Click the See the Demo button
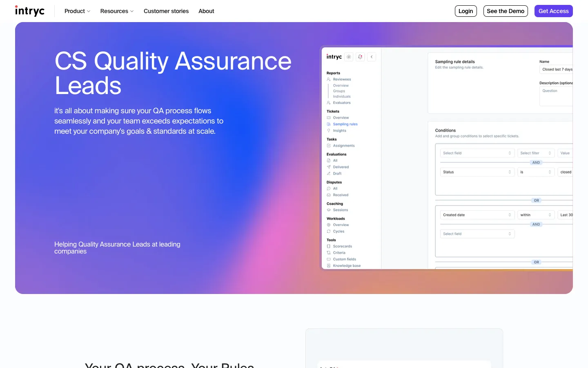The image size is (588, 368). [506, 11]
